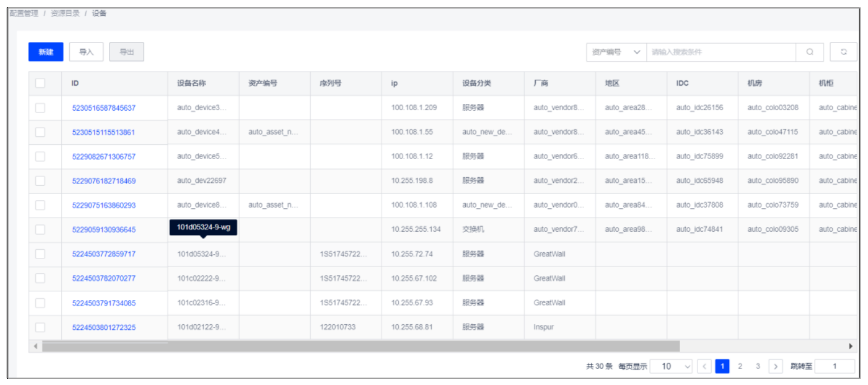
Task: Open device link 5229075163860293
Action: tap(104, 206)
